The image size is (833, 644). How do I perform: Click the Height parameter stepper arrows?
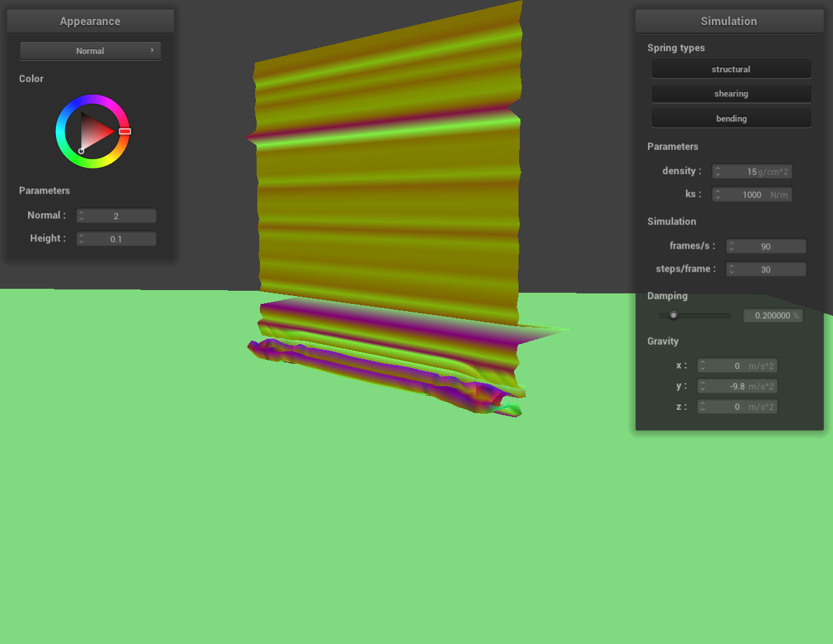[x=82, y=239]
